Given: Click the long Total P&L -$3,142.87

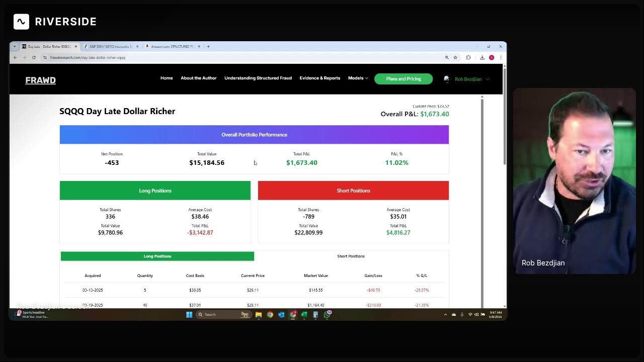Looking at the screenshot, I should coord(200,233).
